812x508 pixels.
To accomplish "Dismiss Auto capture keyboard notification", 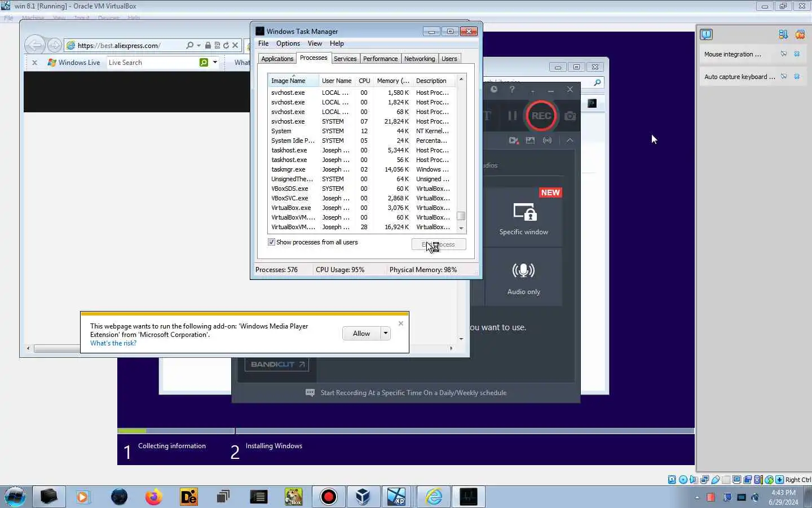I will pyautogui.click(x=797, y=77).
